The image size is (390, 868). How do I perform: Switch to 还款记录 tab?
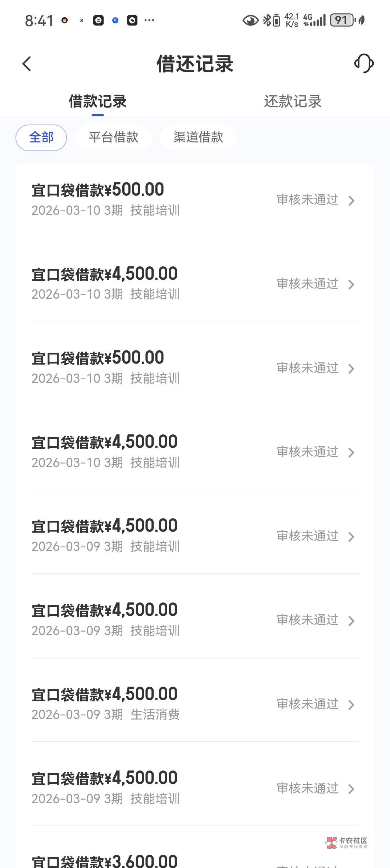pyautogui.click(x=292, y=101)
